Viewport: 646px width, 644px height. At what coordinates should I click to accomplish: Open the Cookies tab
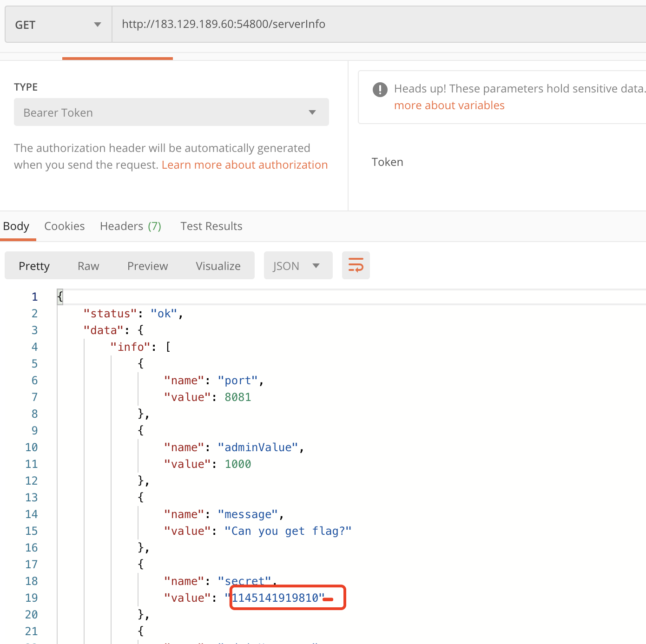coord(65,226)
